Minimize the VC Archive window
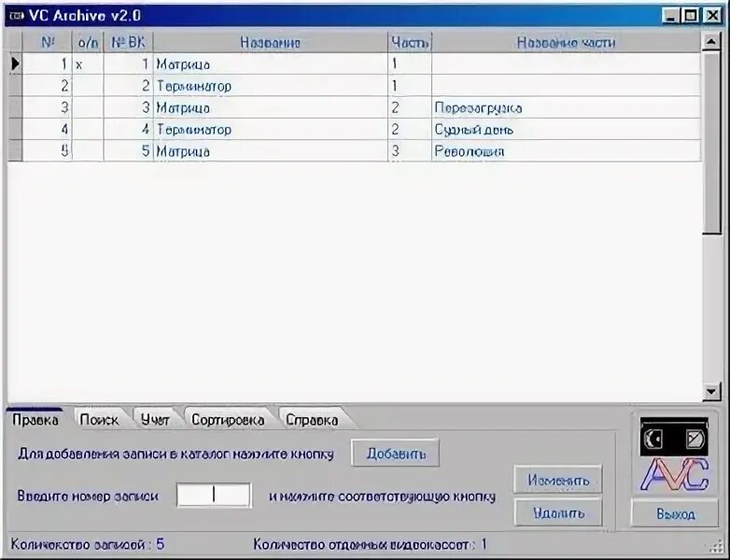 coord(671,16)
